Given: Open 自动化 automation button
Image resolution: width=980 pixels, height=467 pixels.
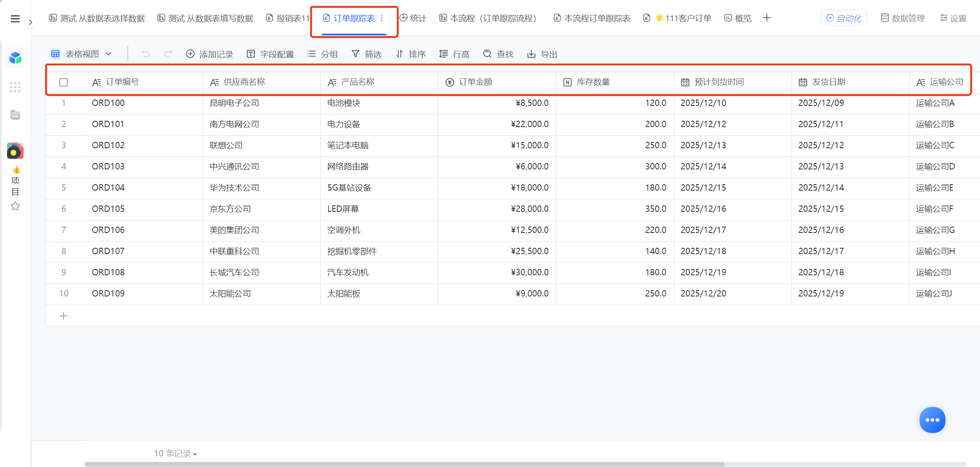Looking at the screenshot, I should tap(844, 18).
